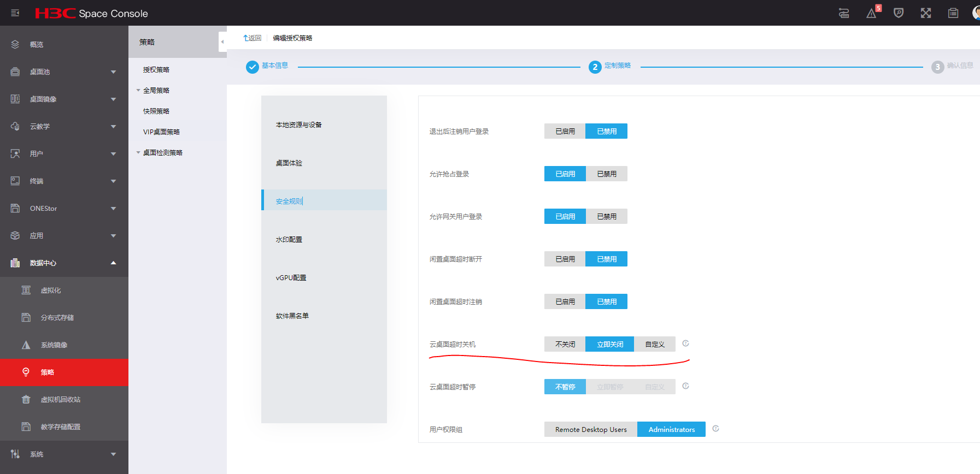The width and height of the screenshot is (980, 474).
Task: Toggle fullscreen expand icon
Action: point(926,13)
